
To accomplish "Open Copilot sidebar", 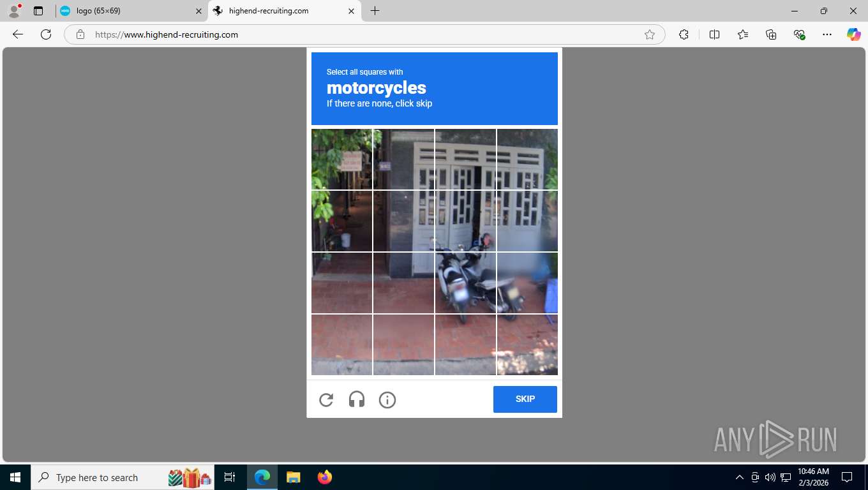I will click(x=854, y=34).
